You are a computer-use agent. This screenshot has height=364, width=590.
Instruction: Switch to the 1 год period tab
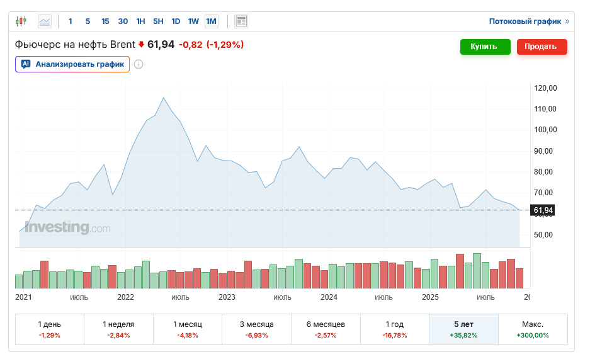coord(394,329)
